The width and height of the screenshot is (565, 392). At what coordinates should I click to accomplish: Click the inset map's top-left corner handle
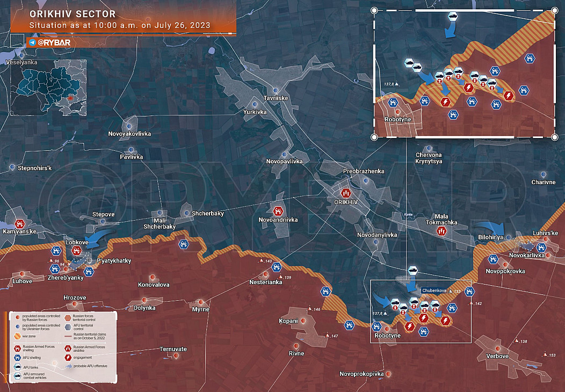click(x=374, y=10)
